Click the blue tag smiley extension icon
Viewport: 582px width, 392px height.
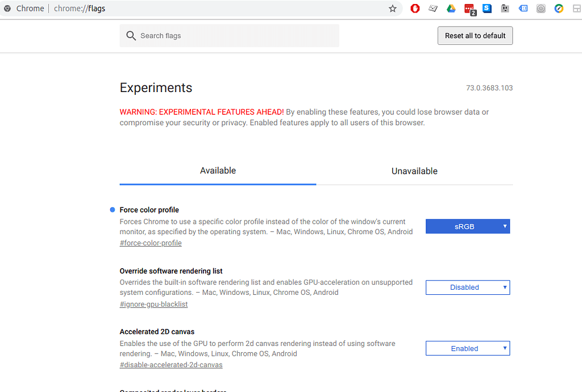[523, 8]
